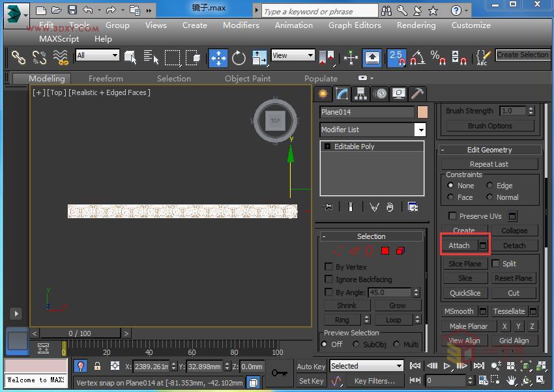Activate the Angle Snap toggle
Viewport: 554px width, 392px height.
coord(418,58)
